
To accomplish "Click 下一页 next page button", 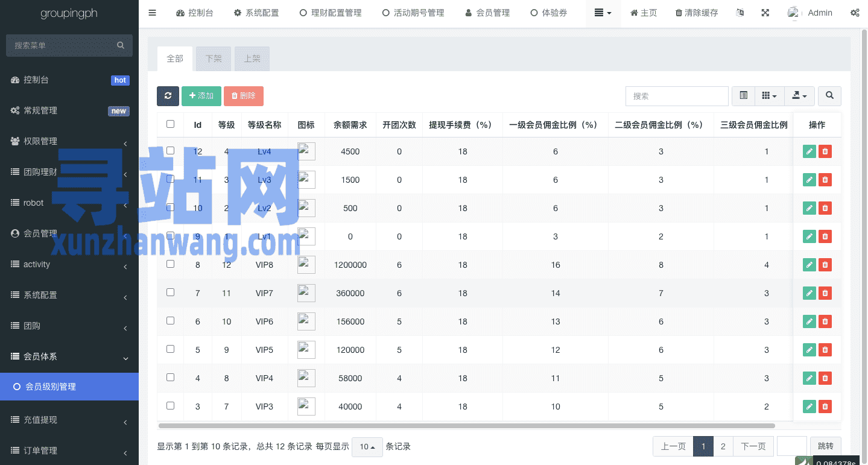I will pyautogui.click(x=753, y=446).
